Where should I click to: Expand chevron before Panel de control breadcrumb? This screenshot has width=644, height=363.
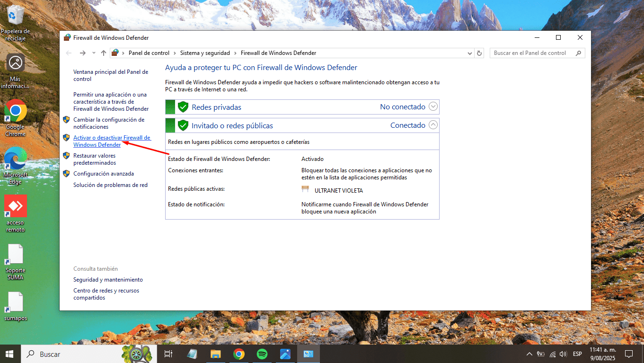(x=124, y=53)
